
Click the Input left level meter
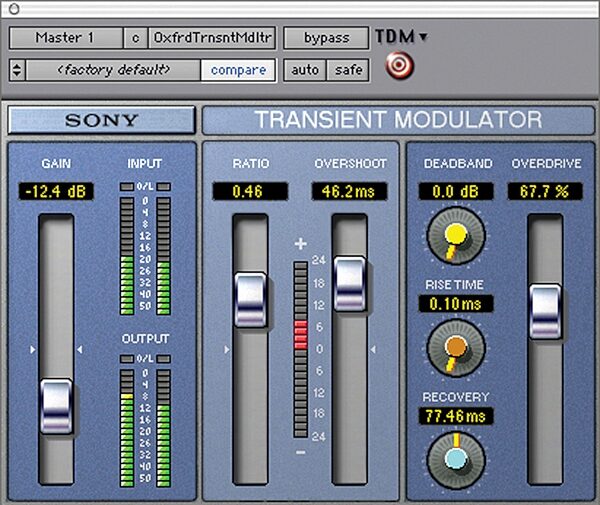[127, 256]
